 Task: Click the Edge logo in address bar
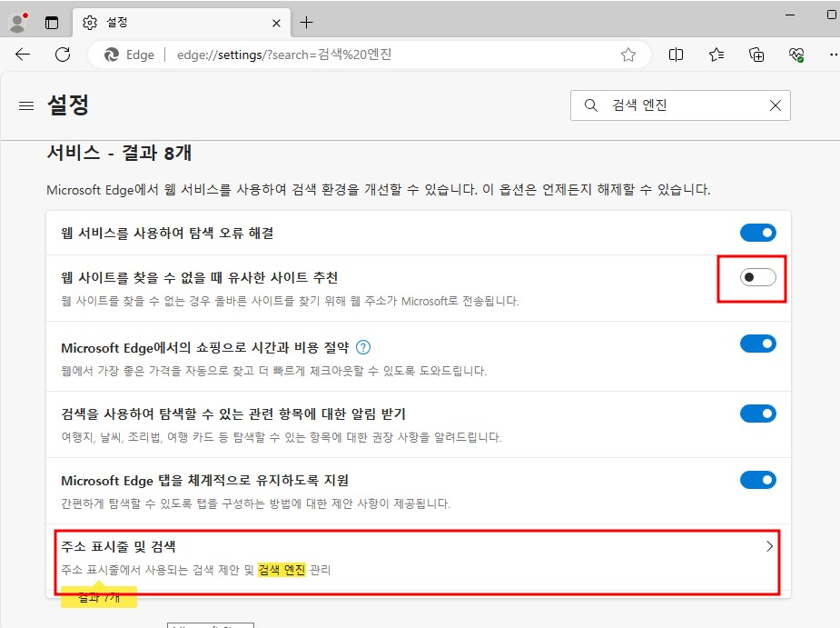click(x=112, y=55)
